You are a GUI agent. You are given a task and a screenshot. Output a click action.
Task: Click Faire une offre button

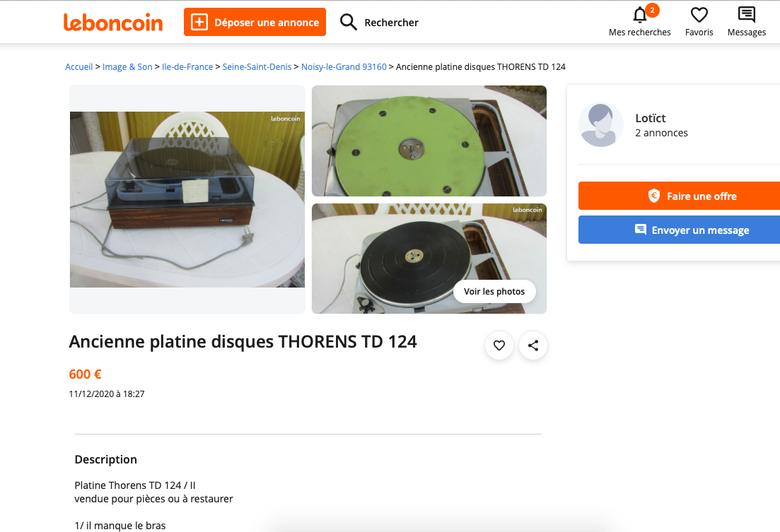pos(679,196)
